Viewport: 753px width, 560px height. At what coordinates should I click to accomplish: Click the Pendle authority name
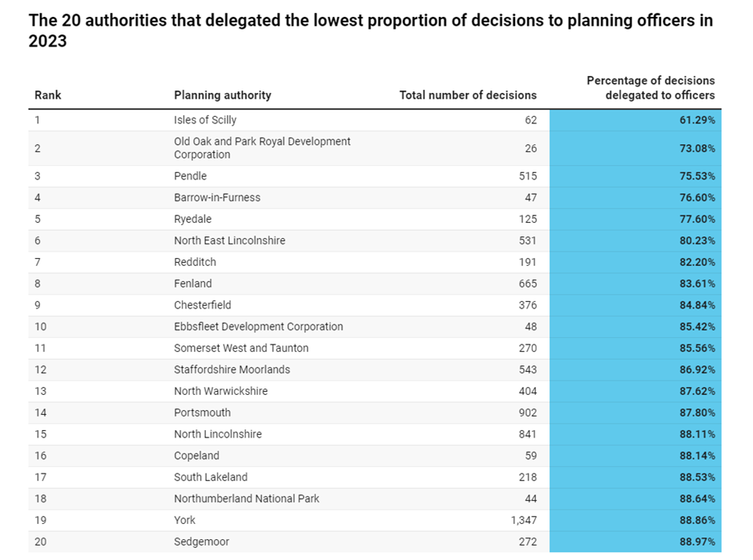190,175
